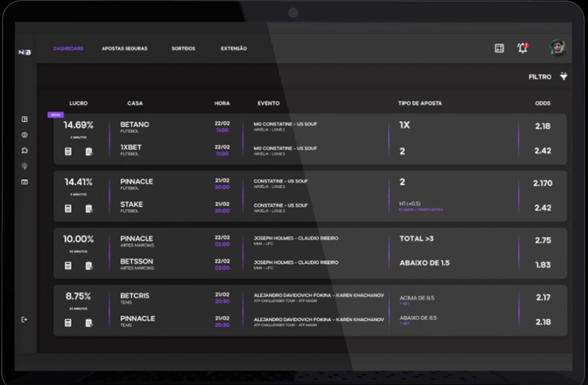This screenshot has width=588, height=385.
Task: Click the NB logo in the sidebar
Action: click(x=25, y=52)
